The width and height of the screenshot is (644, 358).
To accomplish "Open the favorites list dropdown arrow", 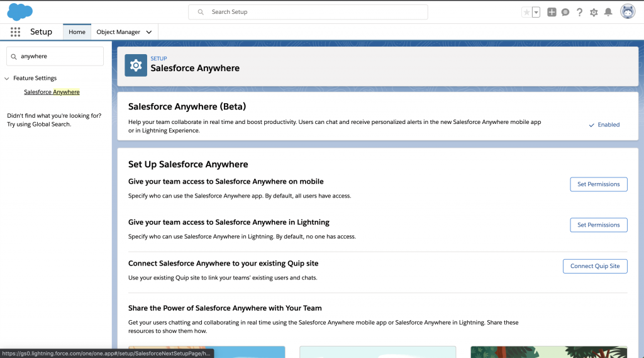I will [536, 13].
